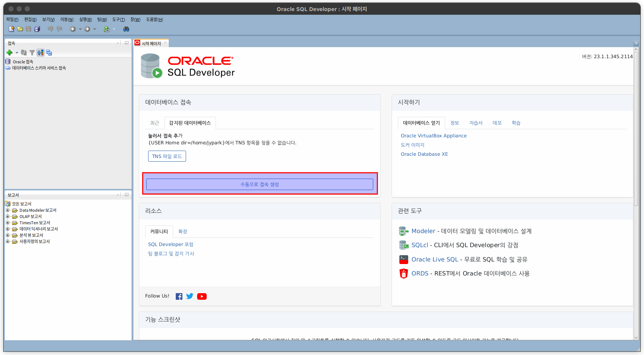Open the Oracle Database XE link
Image resolution: width=644 pixels, height=355 pixels.
[x=424, y=154]
